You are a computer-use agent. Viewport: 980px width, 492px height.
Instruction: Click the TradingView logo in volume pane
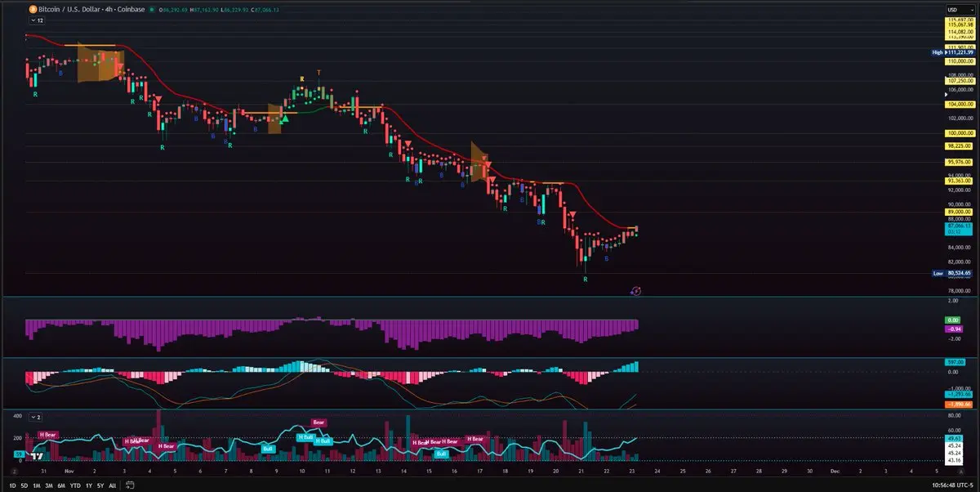[36, 457]
